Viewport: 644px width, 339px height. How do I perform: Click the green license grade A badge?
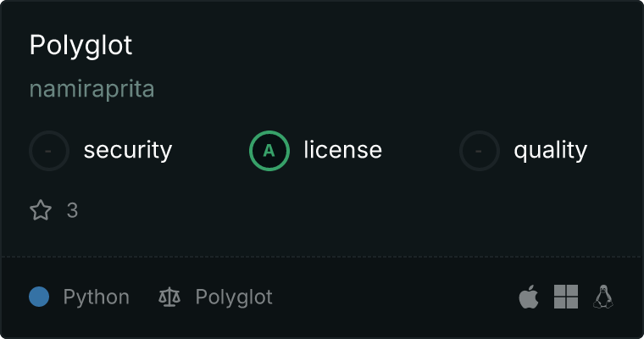click(269, 151)
